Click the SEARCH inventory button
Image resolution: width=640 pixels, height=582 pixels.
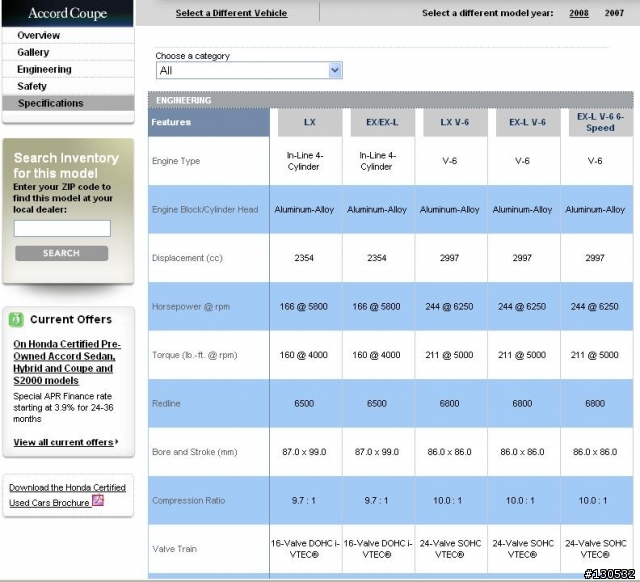[62, 253]
